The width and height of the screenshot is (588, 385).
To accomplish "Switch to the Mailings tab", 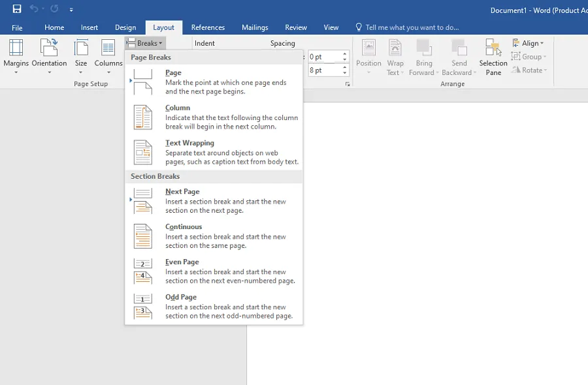I will point(255,27).
